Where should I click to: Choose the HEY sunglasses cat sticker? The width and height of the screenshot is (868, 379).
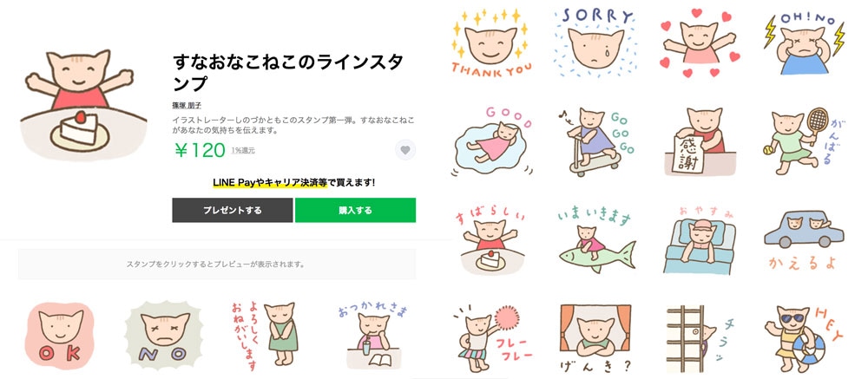click(805, 338)
